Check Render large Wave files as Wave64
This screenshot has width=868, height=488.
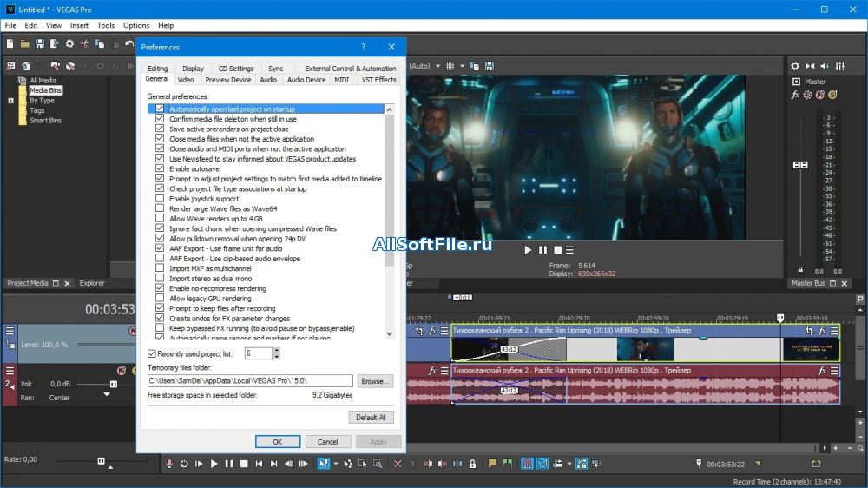(160, 208)
